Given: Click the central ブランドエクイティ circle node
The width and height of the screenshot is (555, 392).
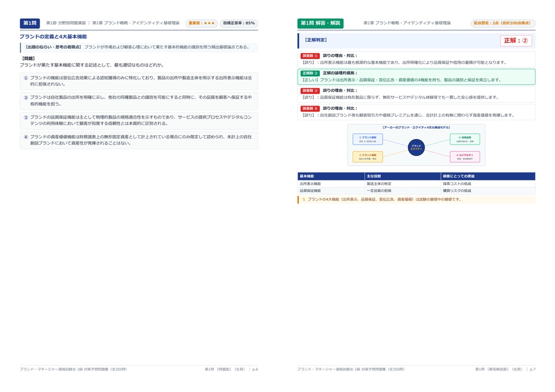Looking at the screenshot, I should (416, 147).
